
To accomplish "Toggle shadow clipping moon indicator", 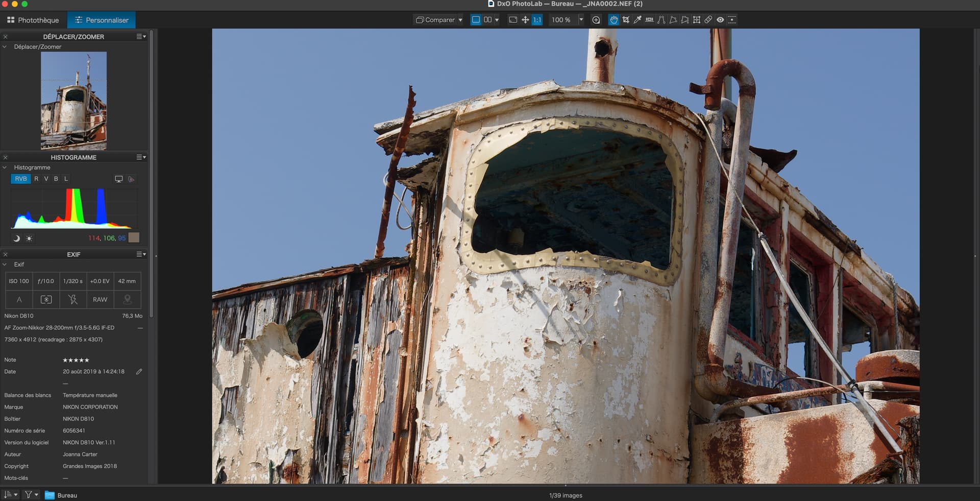I will pyautogui.click(x=16, y=238).
